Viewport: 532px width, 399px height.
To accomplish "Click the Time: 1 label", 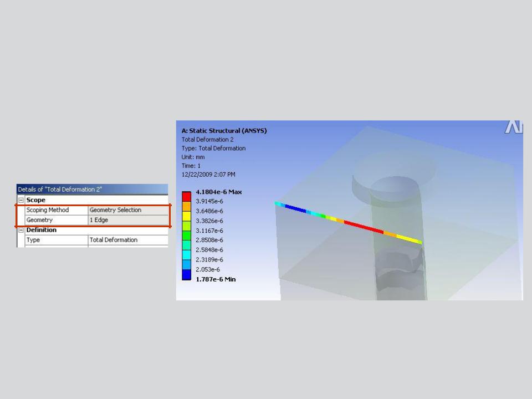I will (x=191, y=166).
